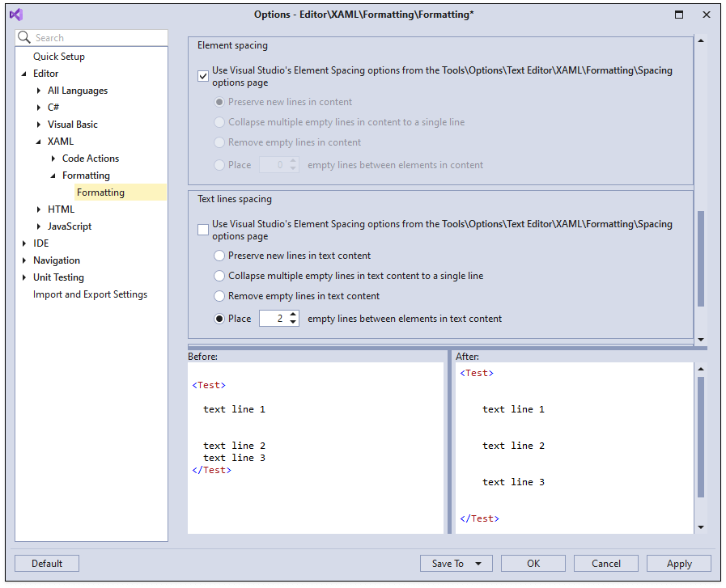Apply the formatting changes
Image resolution: width=726 pixels, height=588 pixels.
678,563
